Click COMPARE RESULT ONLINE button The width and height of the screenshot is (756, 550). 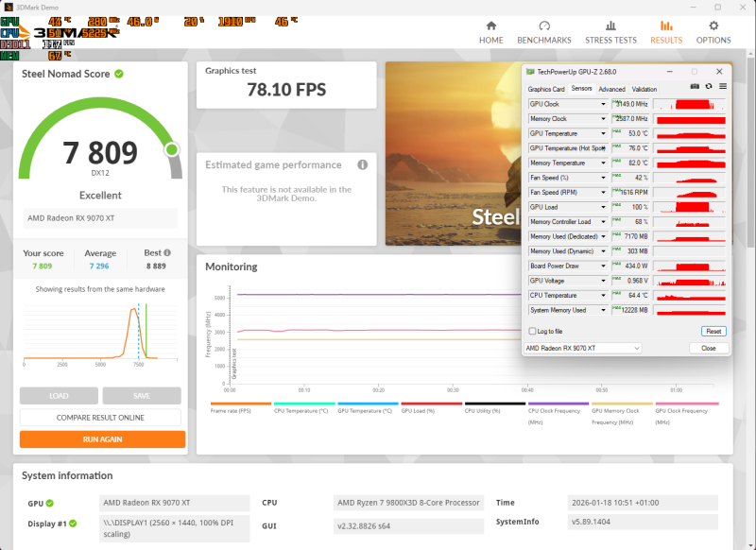[100, 418]
